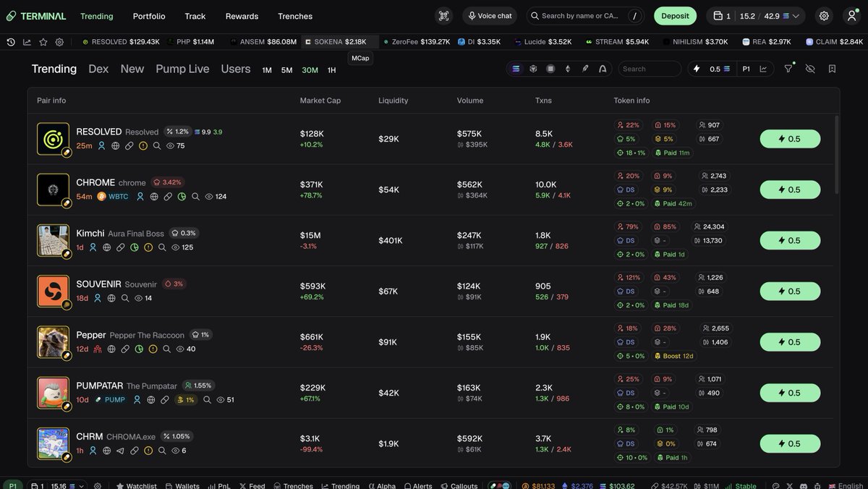The image size is (868, 489).
Task: Click the table's vertical scrollbar
Action: (837, 154)
